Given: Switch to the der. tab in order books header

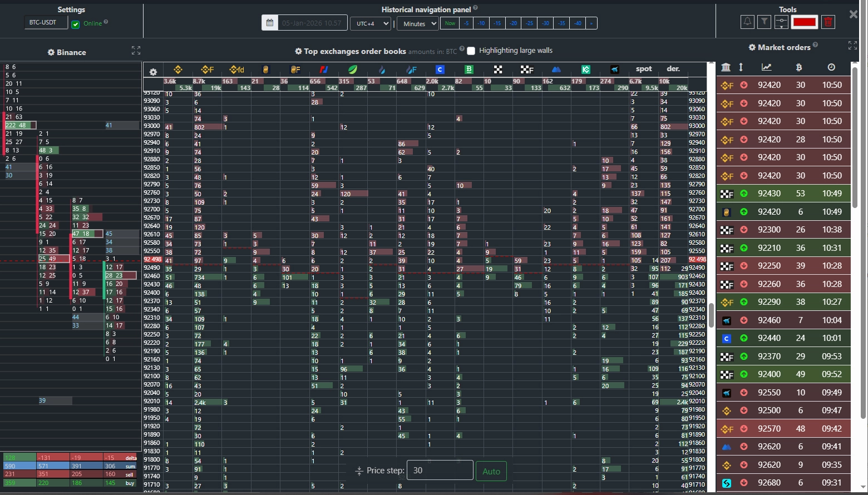Looking at the screenshot, I should [673, 69].
